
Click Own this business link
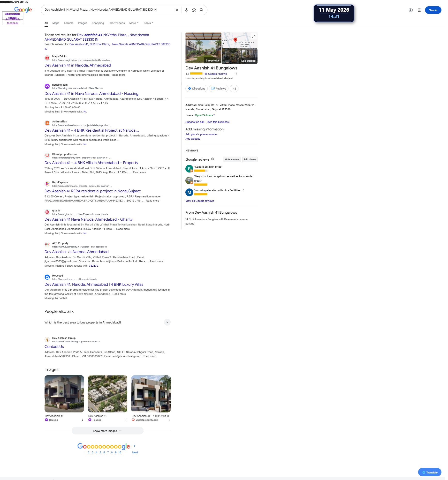218,122
